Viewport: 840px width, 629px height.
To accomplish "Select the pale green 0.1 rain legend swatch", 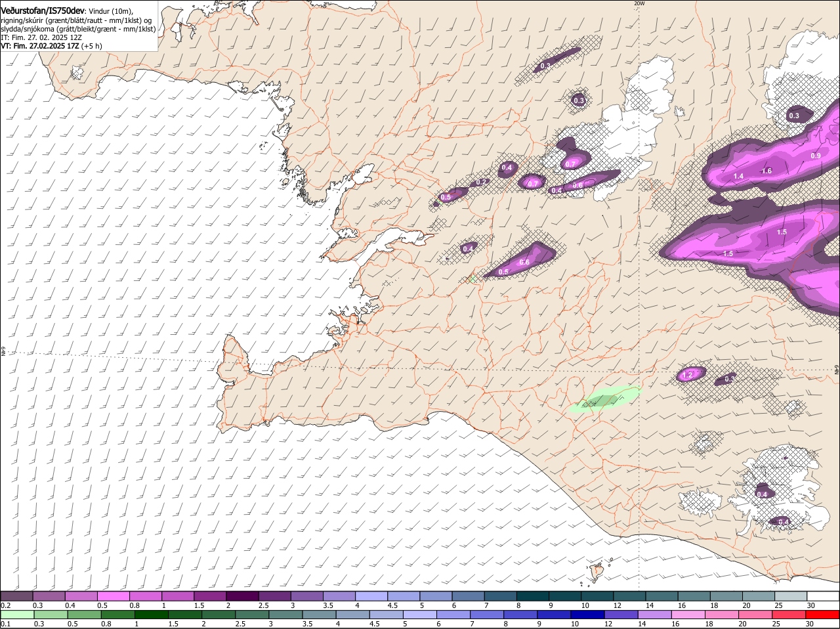I will point(17,615).
